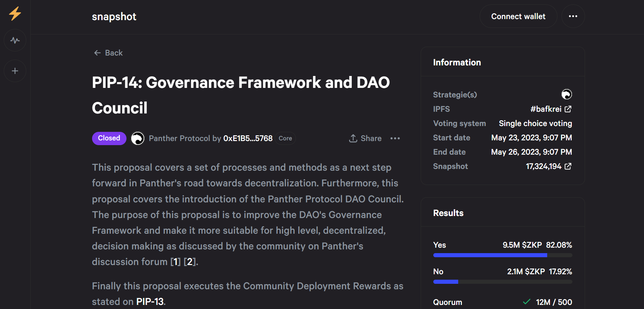Open the PIP-13 link

[x=150, y=302]
